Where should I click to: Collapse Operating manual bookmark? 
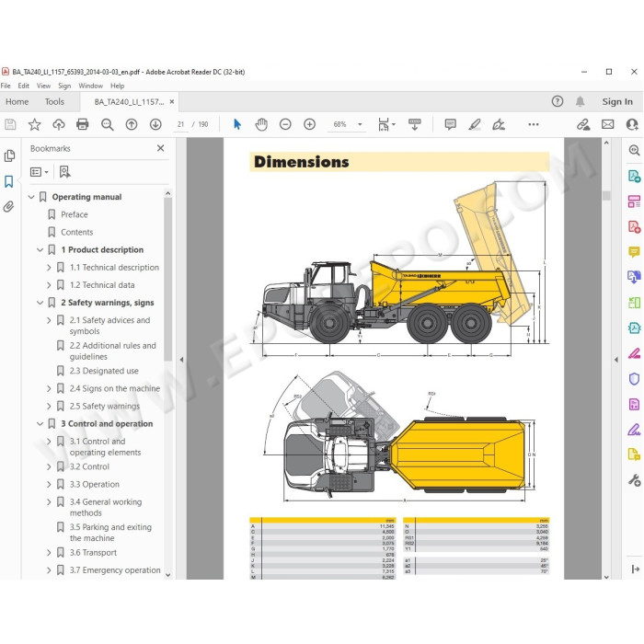click(31, 197)
